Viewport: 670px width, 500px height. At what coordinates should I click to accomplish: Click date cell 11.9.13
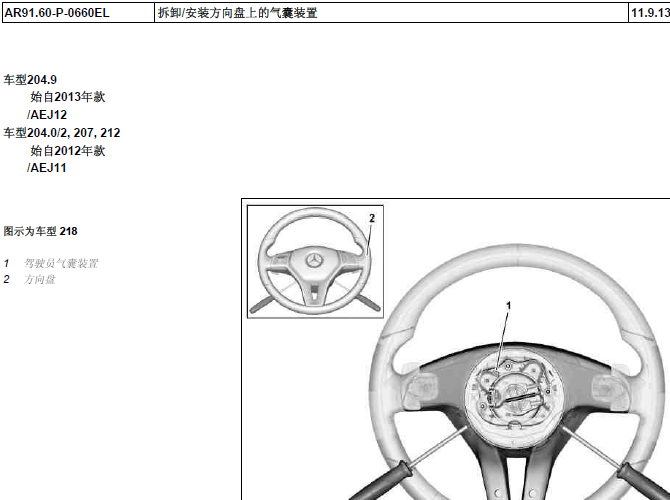(x=650, y=13)
